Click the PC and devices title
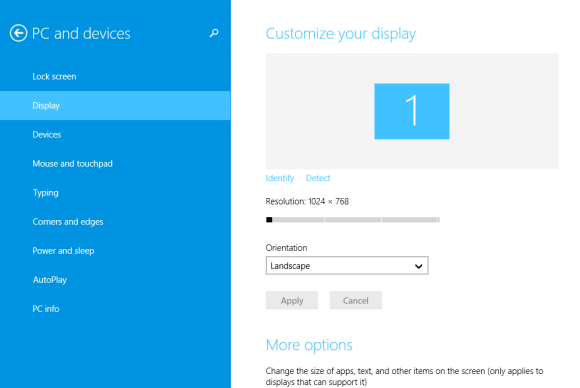This screenshot has height=388, width=580. 81,34
